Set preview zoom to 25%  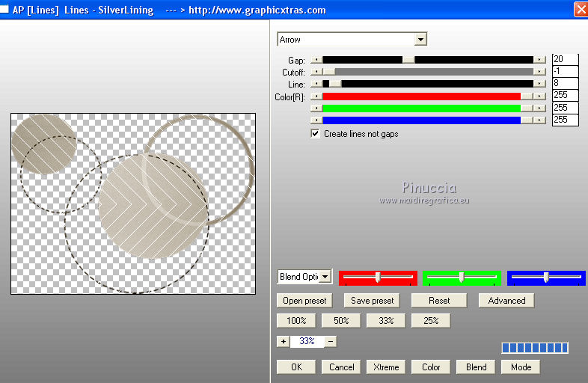431,321
